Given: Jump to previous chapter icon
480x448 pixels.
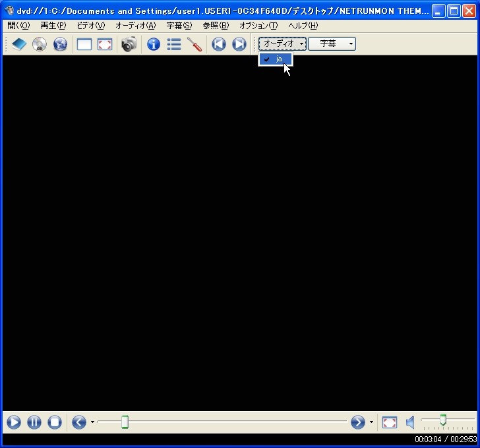Looking at the screenshot, I should (x=219, y=44).
